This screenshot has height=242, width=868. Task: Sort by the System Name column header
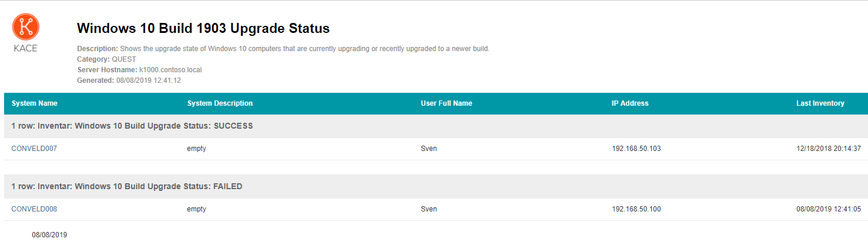click(x=35, y=103)
